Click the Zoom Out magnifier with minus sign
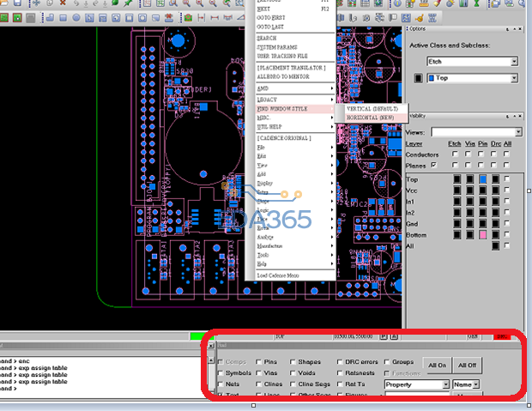Image resolution: width=532 pixels, height=411 pixels. (x=213, y=3)
